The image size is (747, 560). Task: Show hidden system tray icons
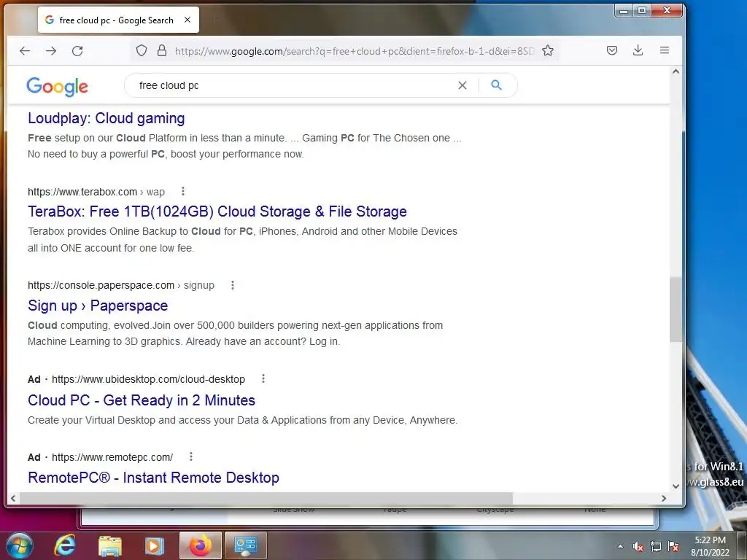620,546
